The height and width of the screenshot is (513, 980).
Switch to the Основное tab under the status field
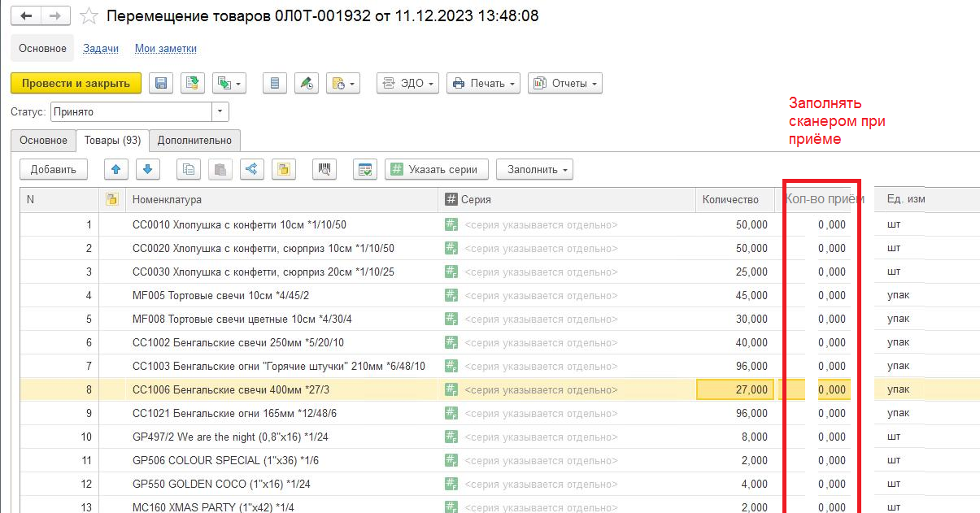pos(43,140)
